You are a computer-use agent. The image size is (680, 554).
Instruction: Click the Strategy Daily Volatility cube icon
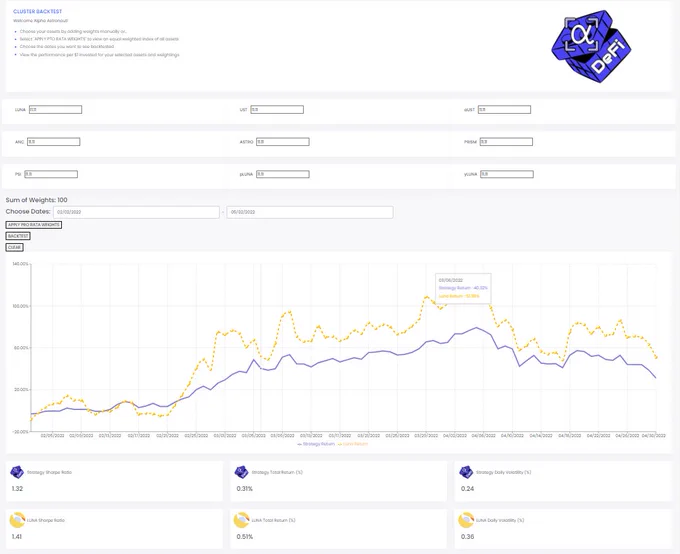[466, 472]
